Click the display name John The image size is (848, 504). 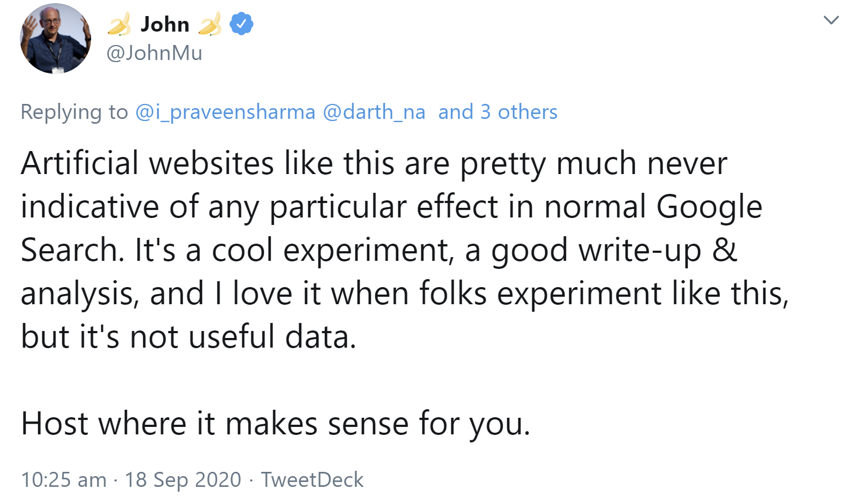(165, 24)
